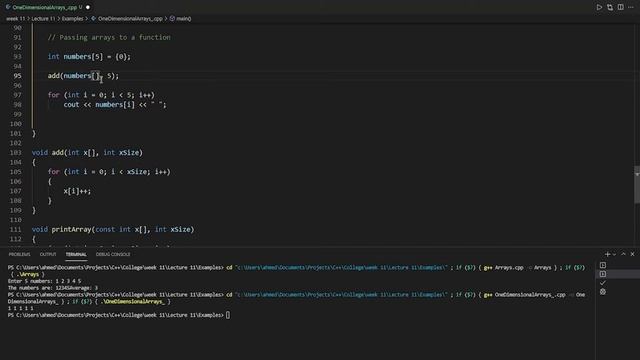Click the 'for' loop header on line 97
This screenshot has width=640, height=360.
101,95
